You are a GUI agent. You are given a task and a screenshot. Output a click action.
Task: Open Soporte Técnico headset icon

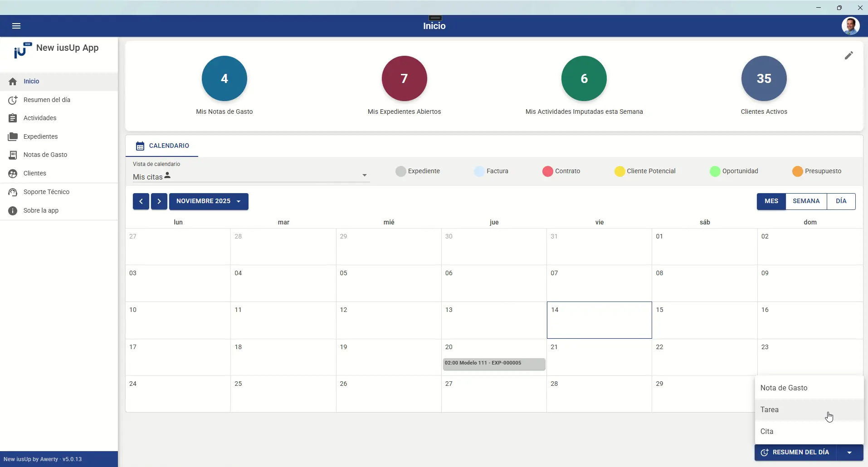tap(13, 192)
